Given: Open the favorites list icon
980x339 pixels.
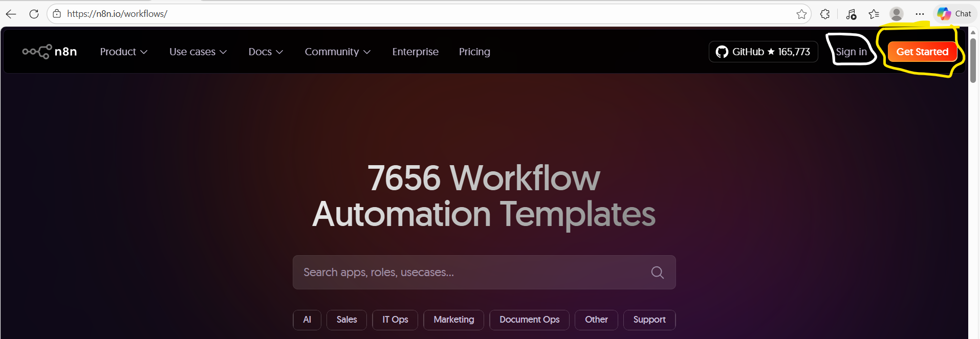Looking at the screenshot, I should click(x=874, y=14).
